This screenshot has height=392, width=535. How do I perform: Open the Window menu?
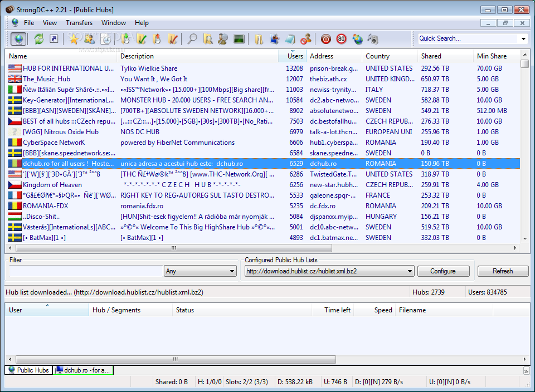click(x=114, y=22)
